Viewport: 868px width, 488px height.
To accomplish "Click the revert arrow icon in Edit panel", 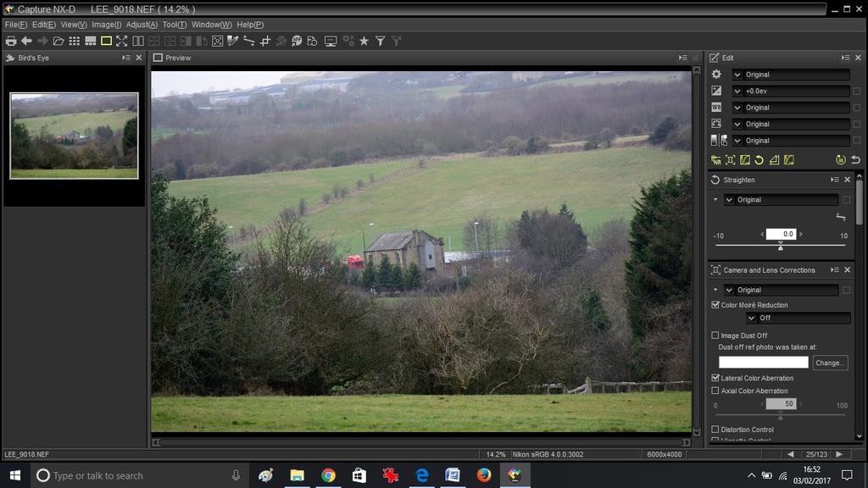I will [x=855, y=160].
